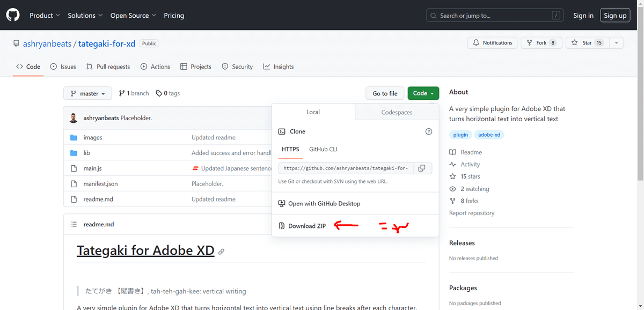Click the Sign in link
644x310 pixels.
(x=583, y=16)
